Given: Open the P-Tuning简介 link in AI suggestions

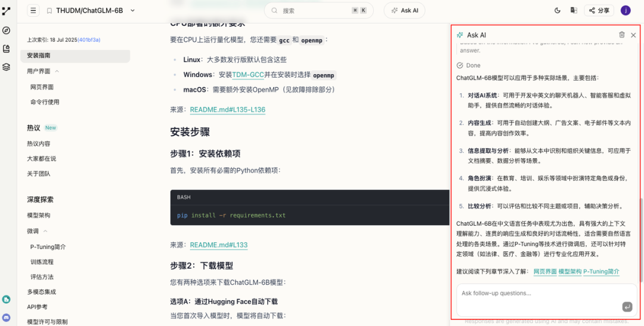Looking at the screenshot, I should tap(601, 272).
